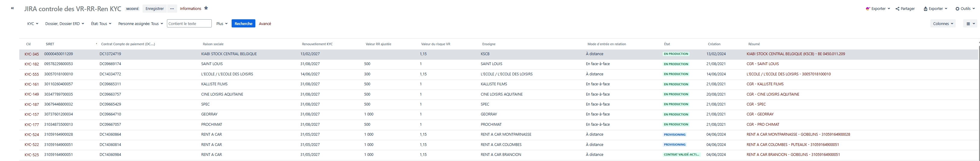Screen dimensions: 980x161
Task: Open Personne assignée filter dropdown
Action: pos(140,24)
